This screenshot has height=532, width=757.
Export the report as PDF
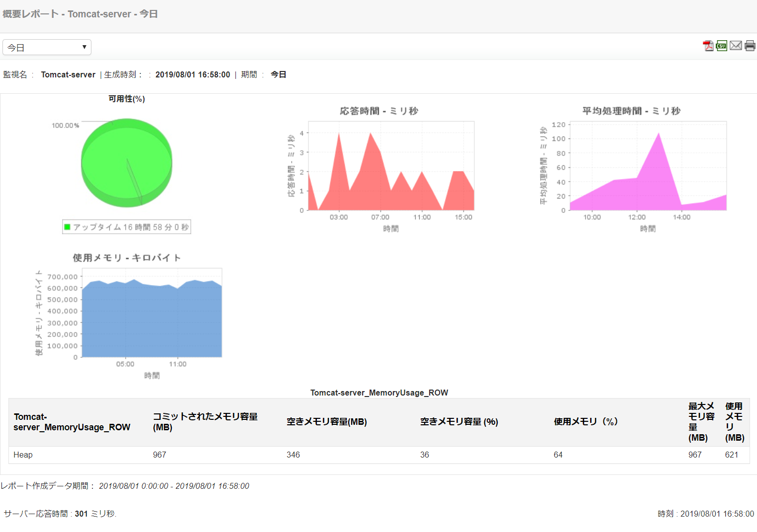click(x=708, y=46)
